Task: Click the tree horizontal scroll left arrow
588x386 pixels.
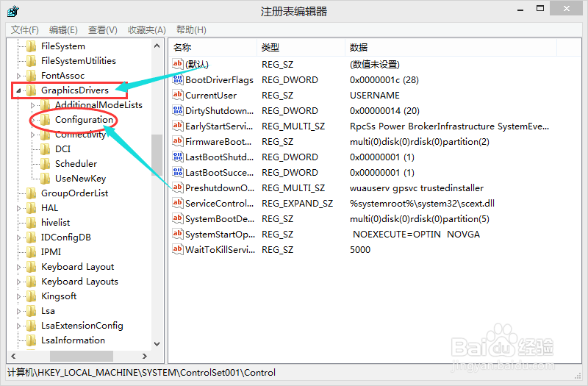Action: point(13,356)
